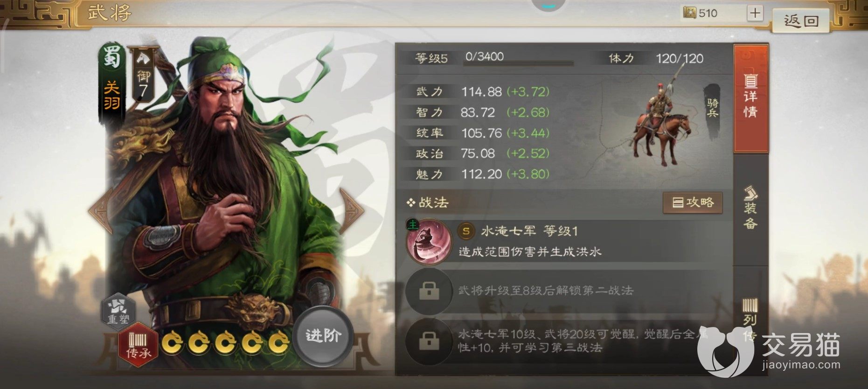Open the 传承 inheritance red badge

coord(138,346)
